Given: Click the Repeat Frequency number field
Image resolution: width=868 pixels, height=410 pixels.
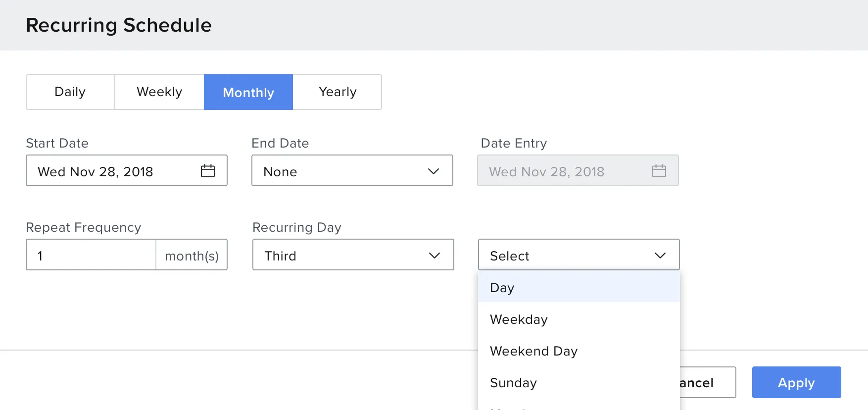Looking at the screenshot, I should (x=91, y=255).
